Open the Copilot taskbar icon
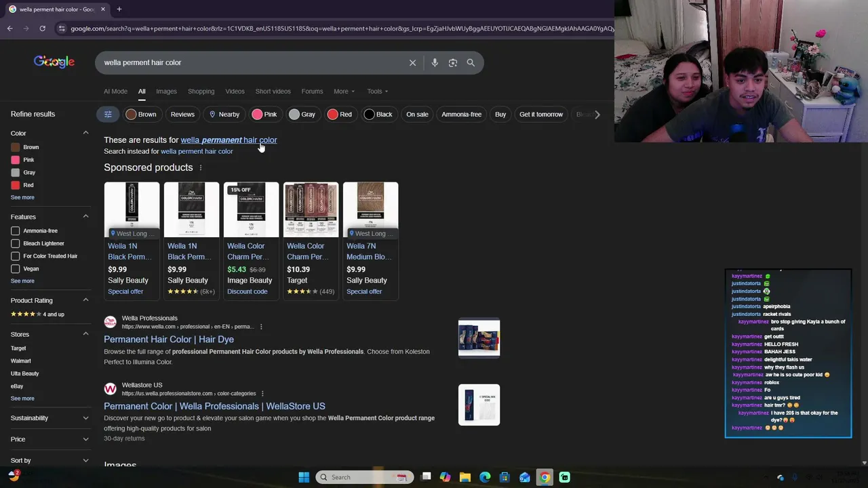Viewport: 868px width, 488px height. [446, 477]
